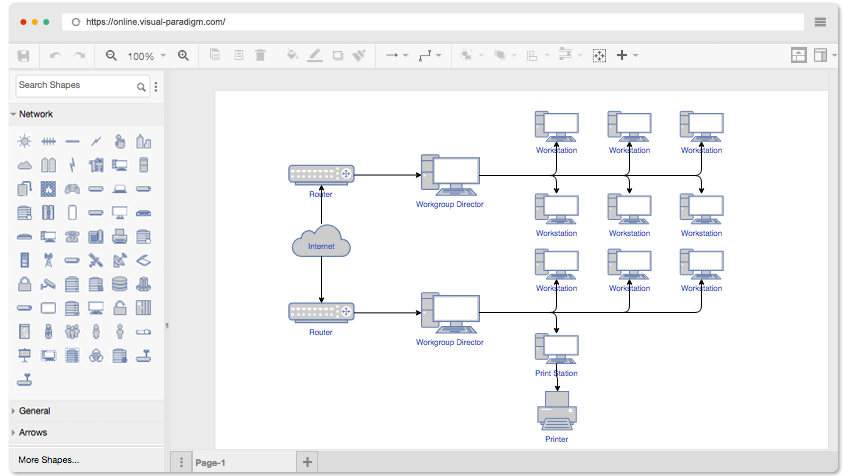
Task: Select the telephone shape in Network palette
Action: pos(72,237)
